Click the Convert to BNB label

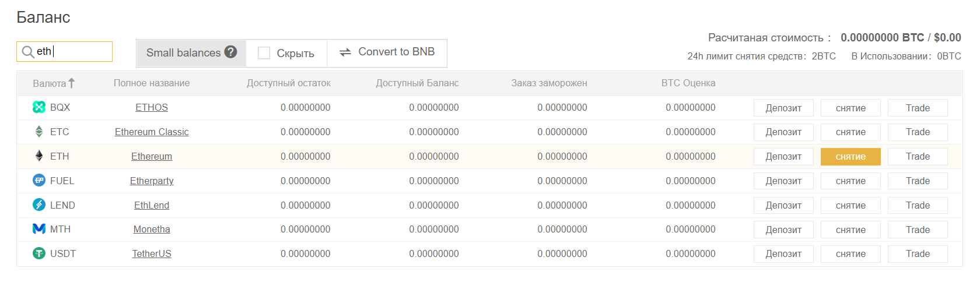pyautogui.click(x=397, y=52)
